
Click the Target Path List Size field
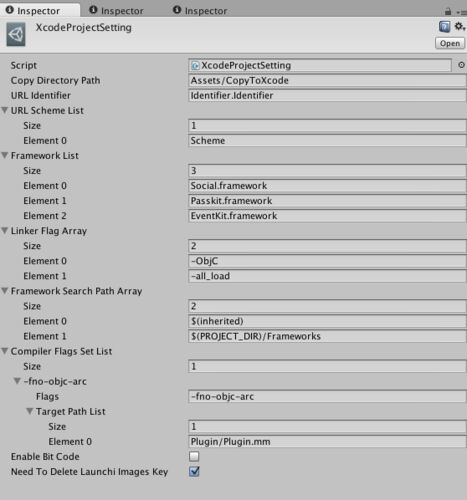click(x=327, y=426)
